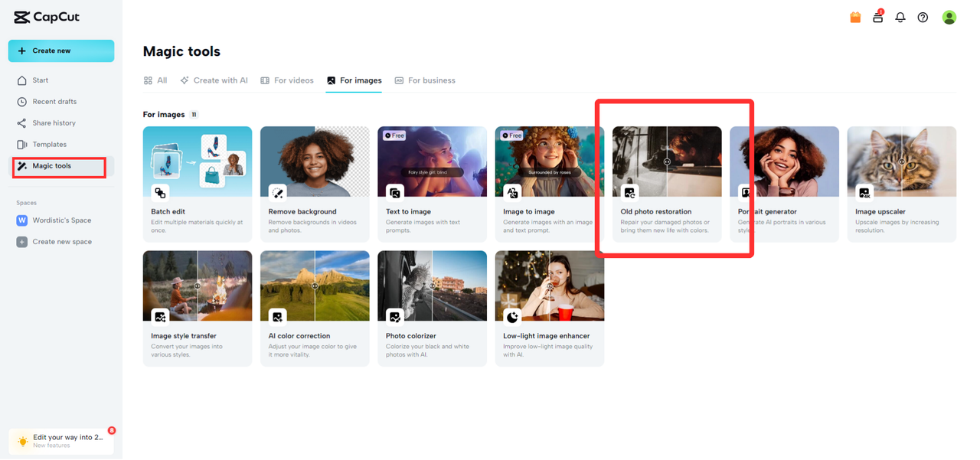Click the Low-light enhancer moon icon
980x460 pixels.
(512, 316)
